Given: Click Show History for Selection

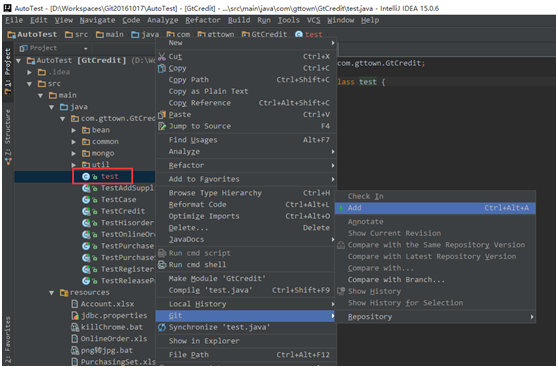Looking at the screenshot, I should coord(436,303).
